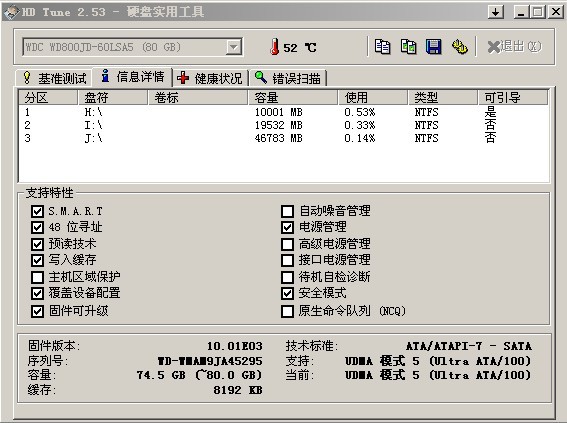Toggle the 安全模式 checkbox

tap(287, 293)
